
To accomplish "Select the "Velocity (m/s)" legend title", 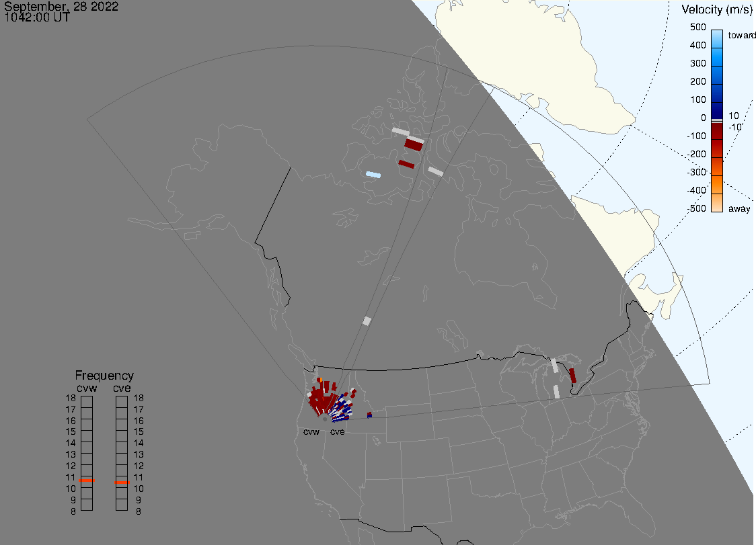I will tap(717, 9).
